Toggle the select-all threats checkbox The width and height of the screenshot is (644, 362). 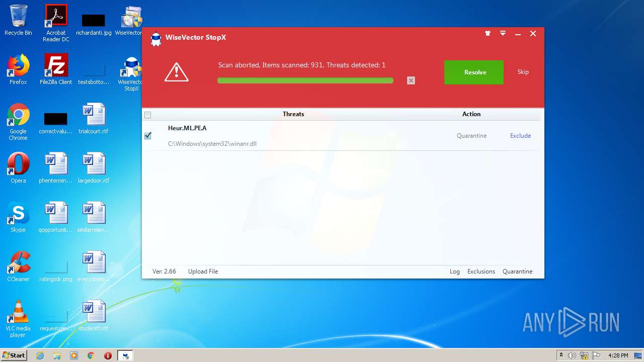click(147, 115)
